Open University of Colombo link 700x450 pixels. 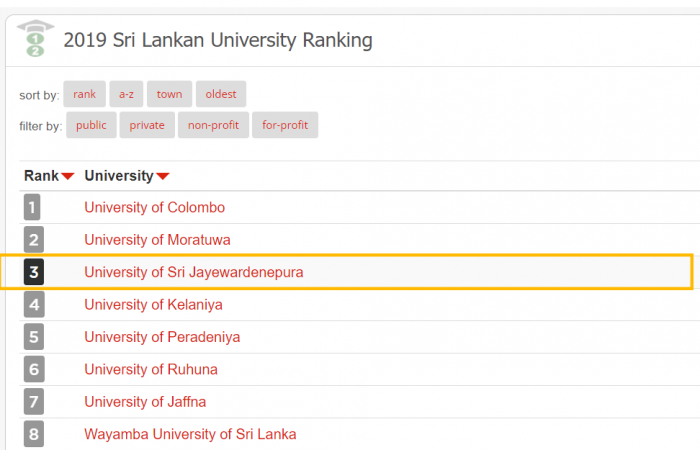tap(154, 208)
